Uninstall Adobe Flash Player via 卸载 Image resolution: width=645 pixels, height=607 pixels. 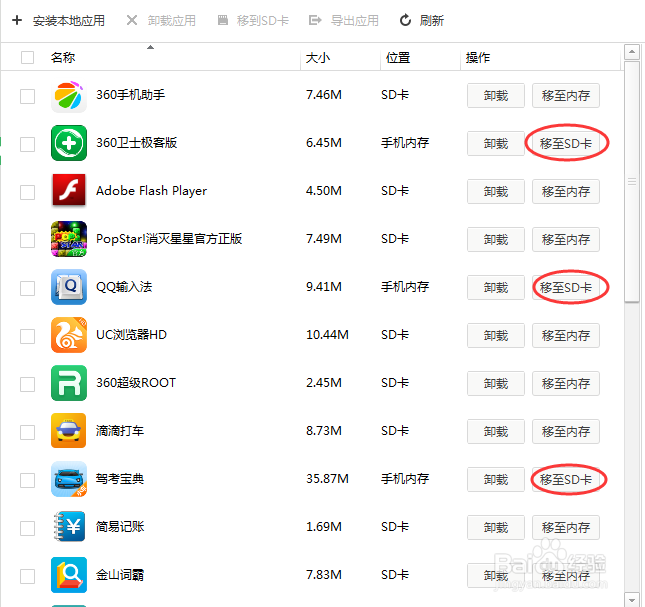[496, 192]
